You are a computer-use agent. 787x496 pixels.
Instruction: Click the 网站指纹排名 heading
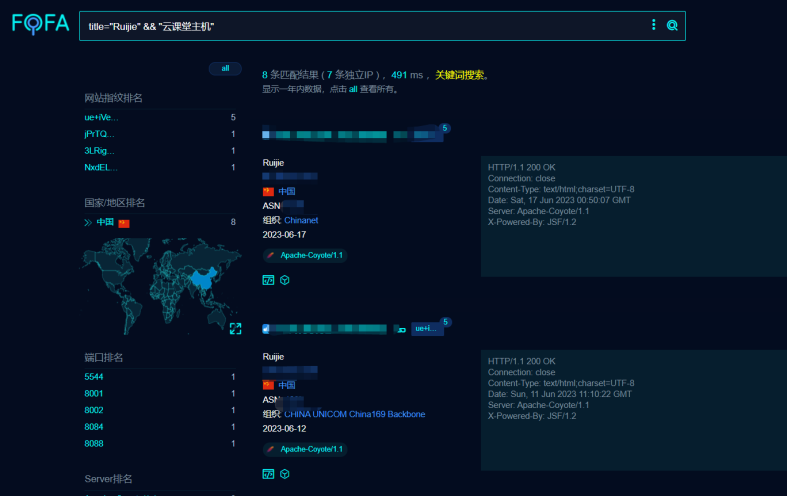click(x=113, y=98)
